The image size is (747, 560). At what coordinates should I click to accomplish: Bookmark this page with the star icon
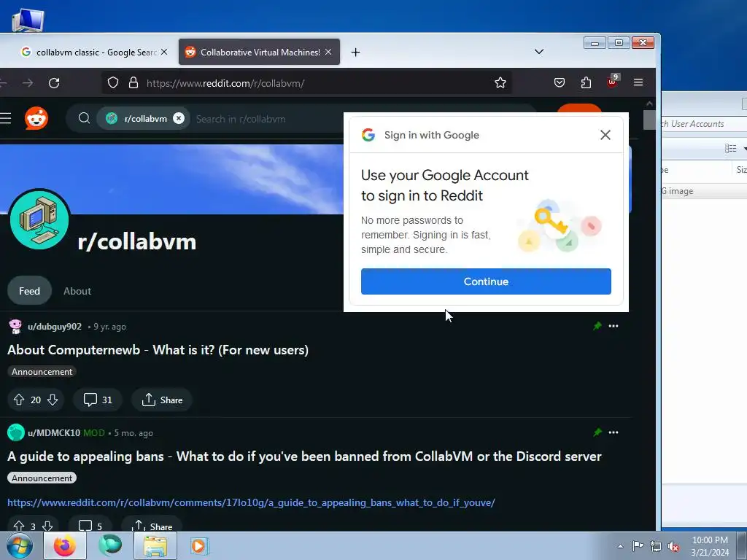[x=500, y=83]
